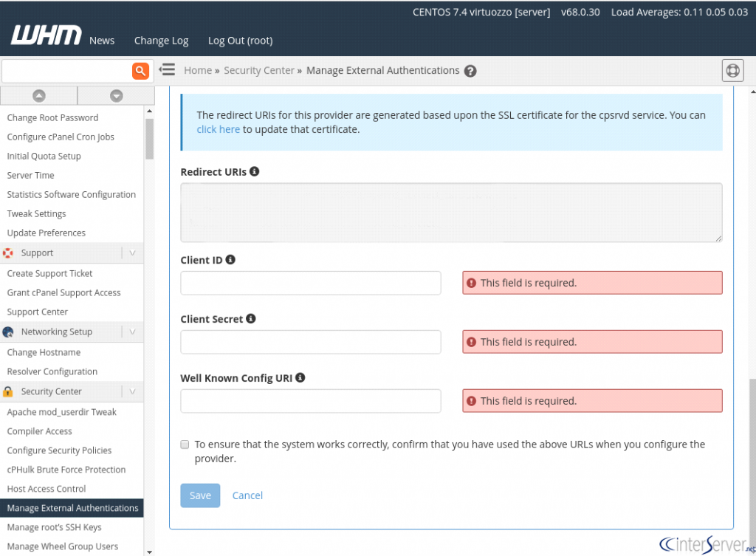The image size is (756, 556).
Task: Open Configure Security Policies
Action: pos(59,450)
